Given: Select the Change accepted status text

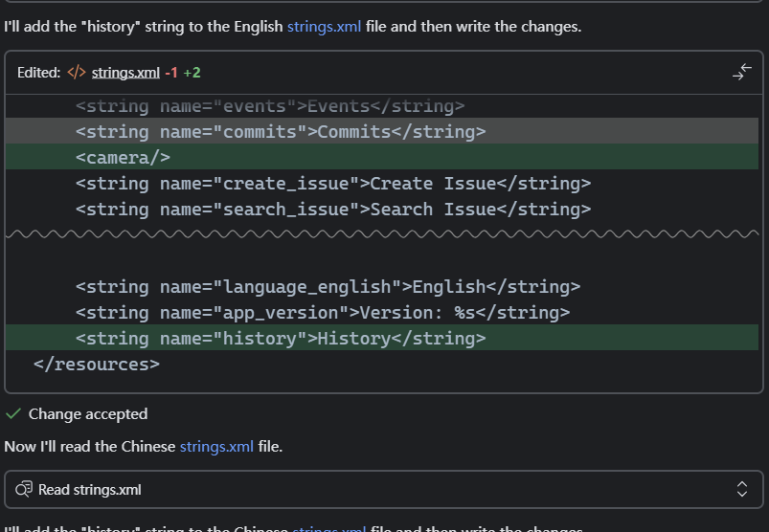Looking at the screenshot, I should 88,414.
